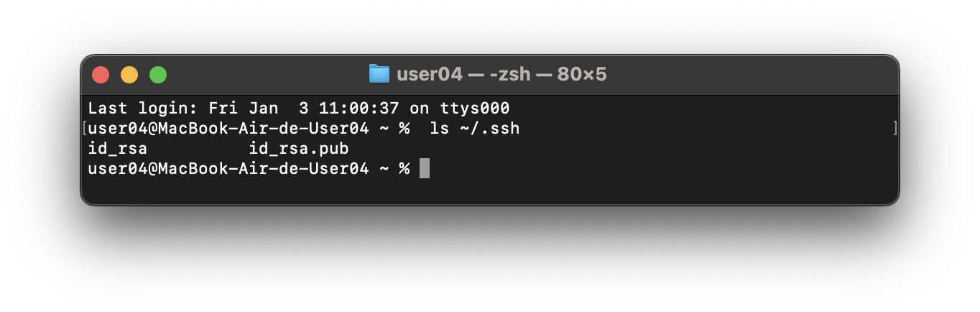980x312 pixels.
Task: Click the right bracket mark at line end
Action: [x=895, y=129]
